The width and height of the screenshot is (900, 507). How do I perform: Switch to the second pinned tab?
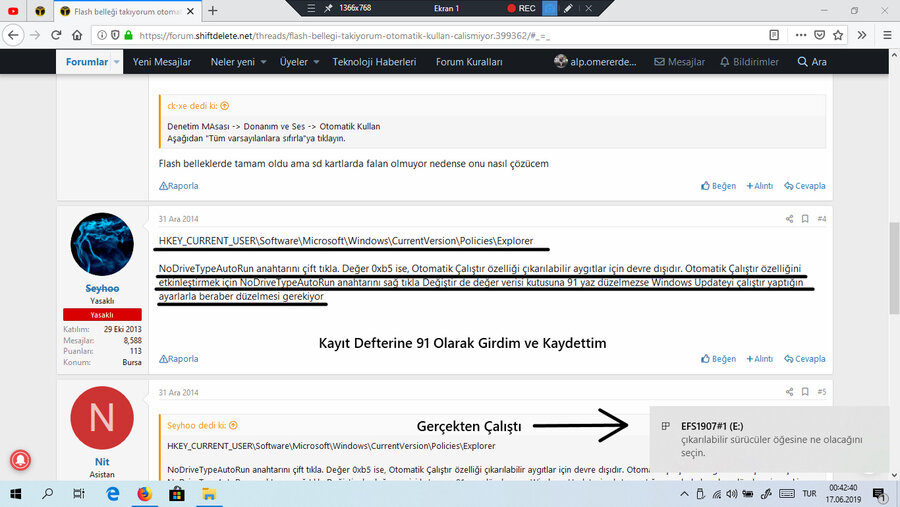pyautogui.click(x=40, y=11)
